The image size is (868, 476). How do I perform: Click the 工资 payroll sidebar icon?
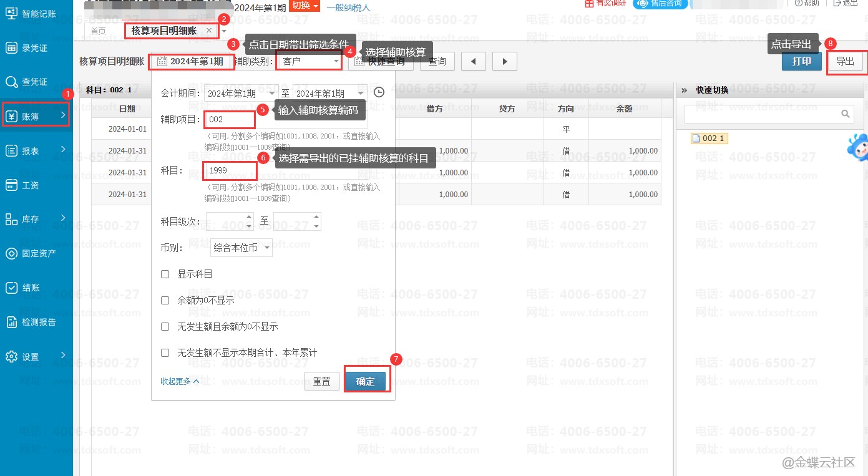(11, 185)
